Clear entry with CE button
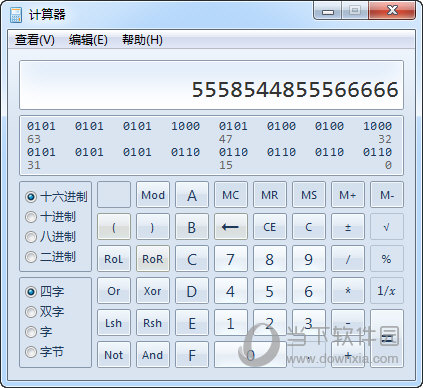 coord(270,227)
